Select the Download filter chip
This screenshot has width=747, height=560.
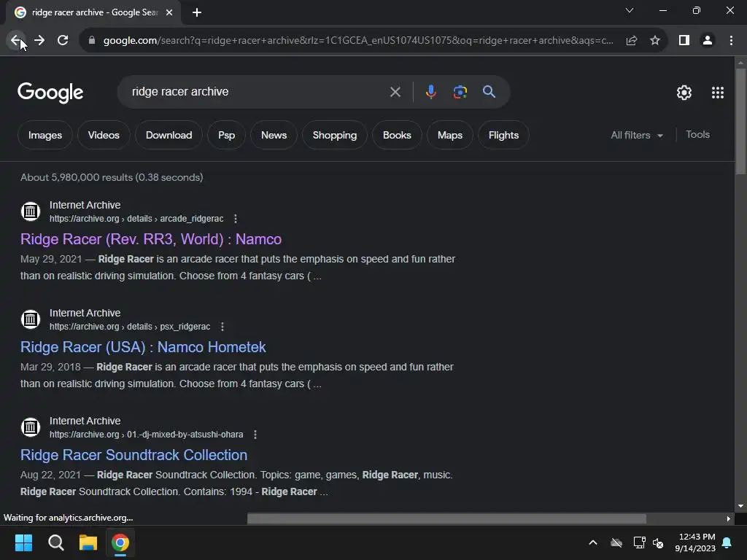(x=169, y=135)
